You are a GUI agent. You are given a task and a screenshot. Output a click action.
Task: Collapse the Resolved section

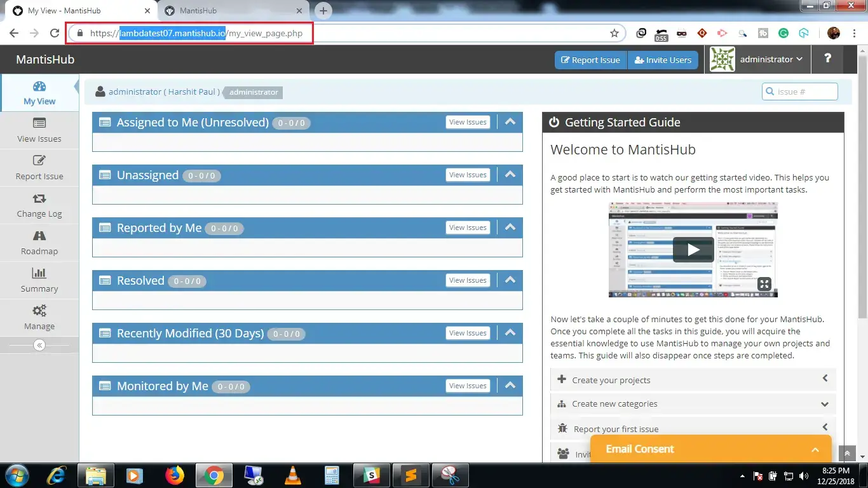point(510,280)
